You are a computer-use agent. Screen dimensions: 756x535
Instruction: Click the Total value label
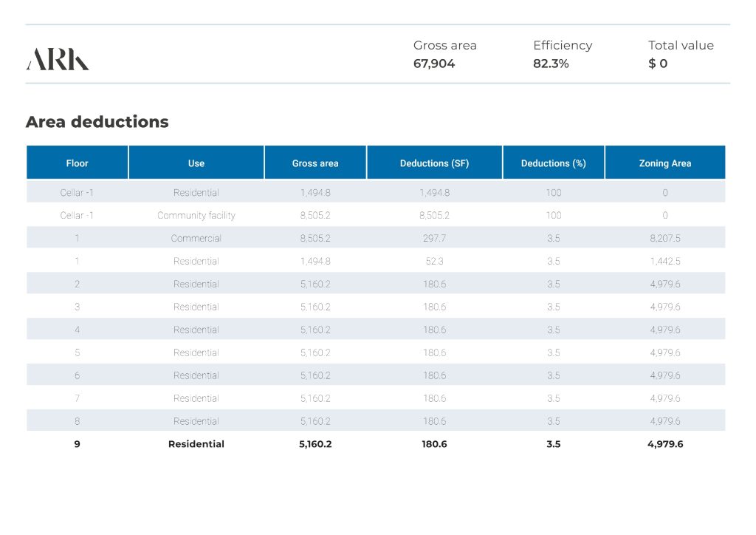681,45
